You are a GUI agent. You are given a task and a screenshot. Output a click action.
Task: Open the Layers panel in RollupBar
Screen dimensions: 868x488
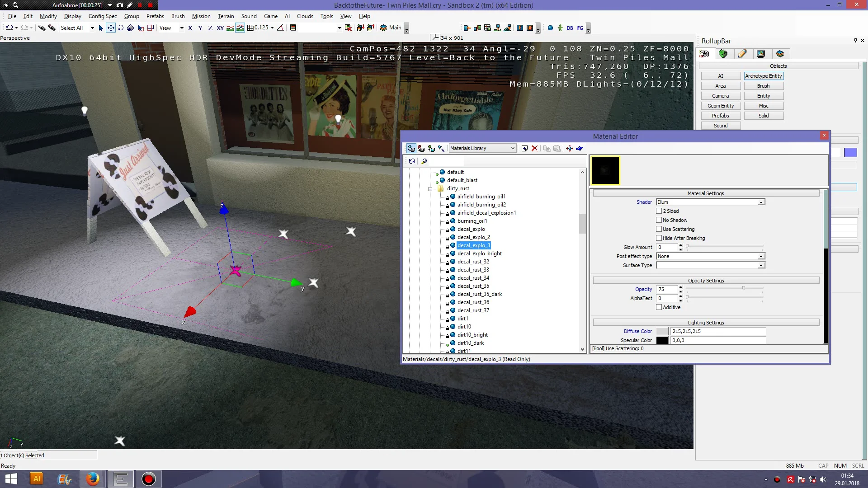click(780, 54)
